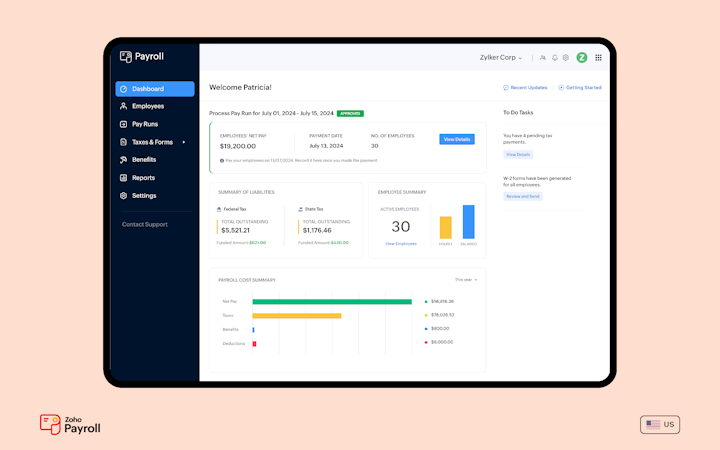Open Getting Started link

pos(584,87)
